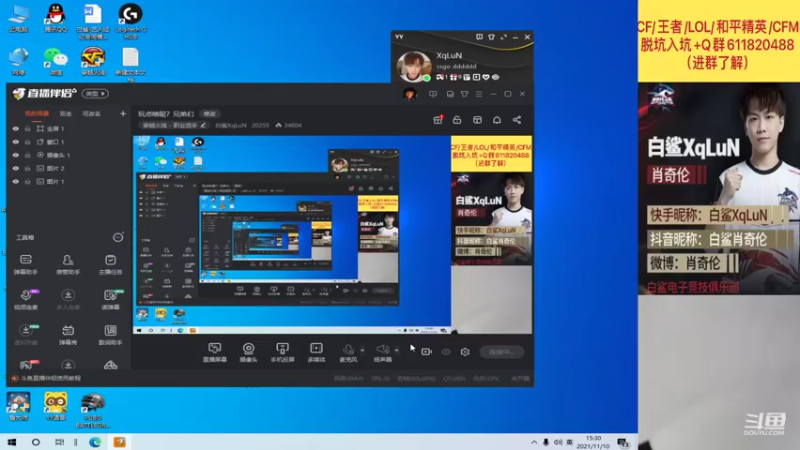Click the stream preview canvas
800x450 pixels.
332,234
